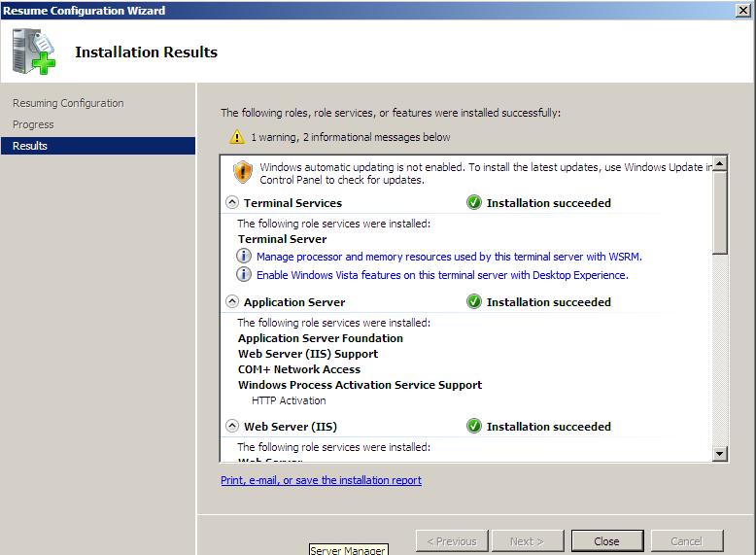Viewport: 756px width, 555px height.
Task: Click the green check next to Application Server
Action: tap(474, 302)
